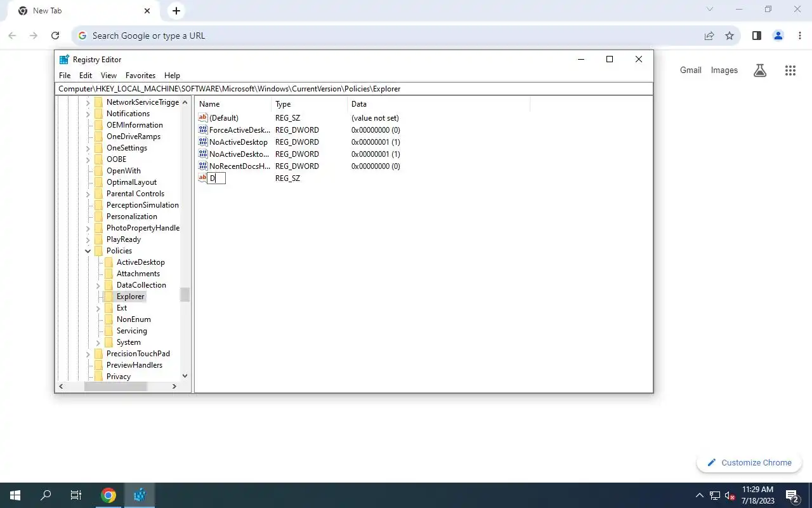This screenshot has width=812, height=508.
Task: Open the taskbar clock and date
Action: (x=757, y=495)
